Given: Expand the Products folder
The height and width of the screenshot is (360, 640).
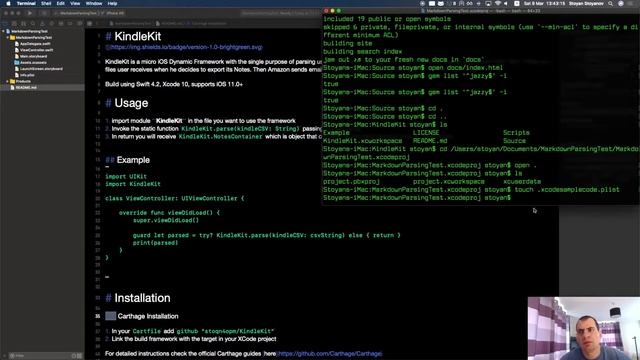Looking at the screenshot, I should click(8, 81).
